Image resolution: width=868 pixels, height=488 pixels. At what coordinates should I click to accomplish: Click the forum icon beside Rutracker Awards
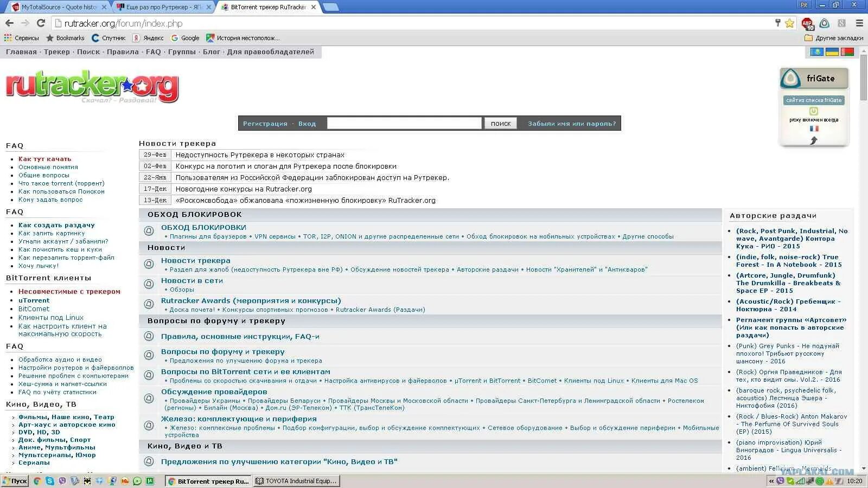(x=149, y=304)
